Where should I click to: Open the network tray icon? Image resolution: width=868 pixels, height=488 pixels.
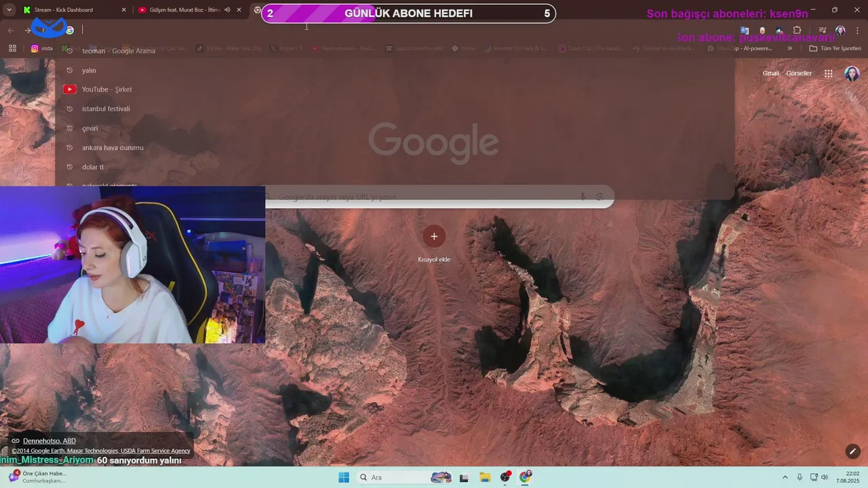click(814, 477)
